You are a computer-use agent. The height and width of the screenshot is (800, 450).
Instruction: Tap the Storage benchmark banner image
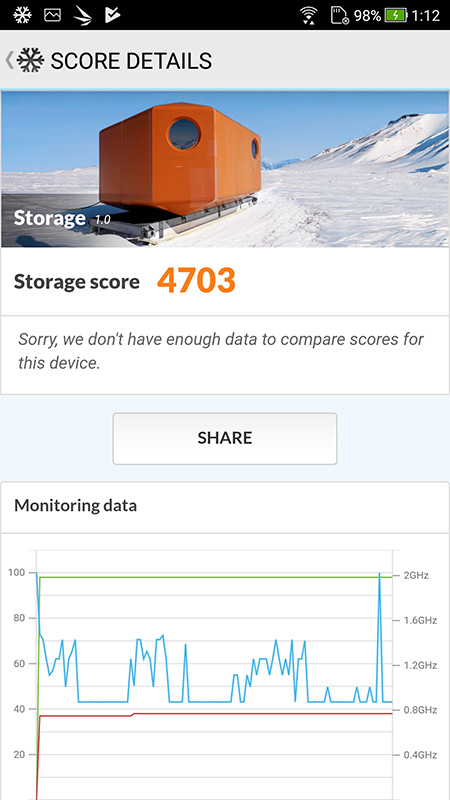tap(225, 169)
